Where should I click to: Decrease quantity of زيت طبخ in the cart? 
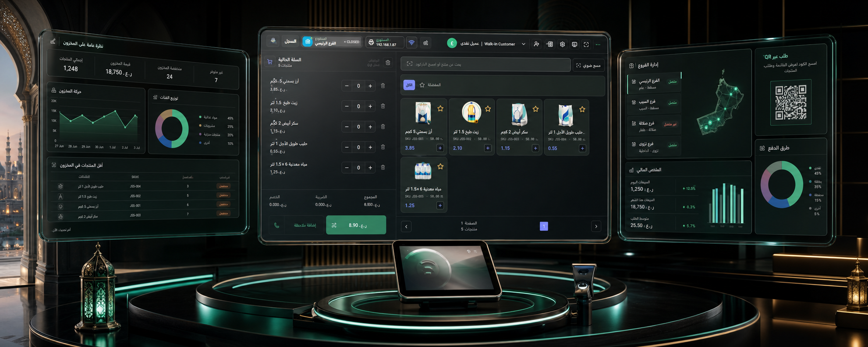[347, 106]
